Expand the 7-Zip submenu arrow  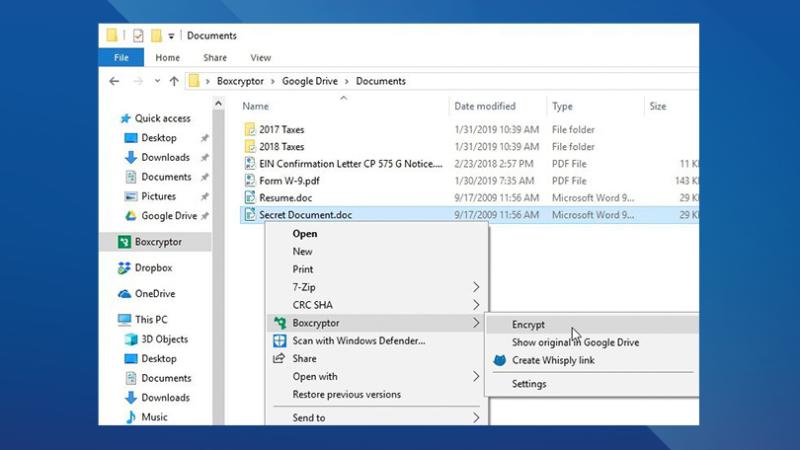coord(476,287)
